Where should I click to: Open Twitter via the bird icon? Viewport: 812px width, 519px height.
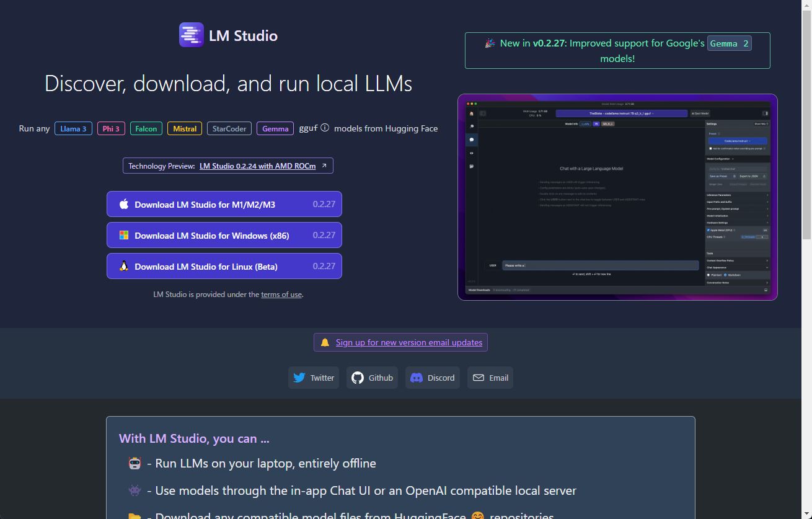coord(299,378)
